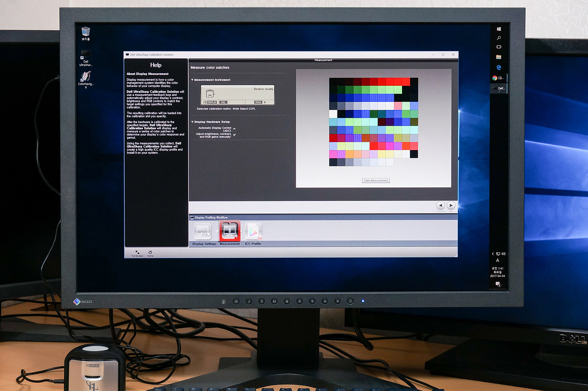Click the 'Device ready' status text

[264, 89]
